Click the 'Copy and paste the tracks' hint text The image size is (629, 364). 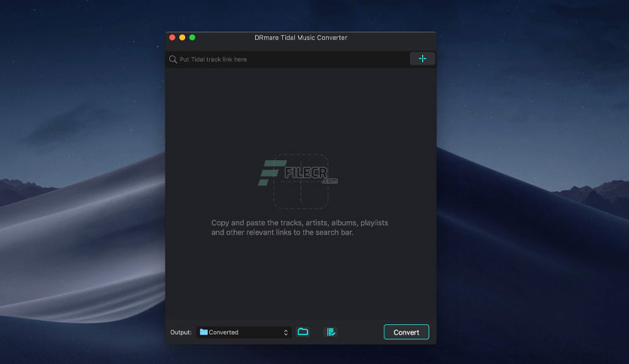coord(299,227)
